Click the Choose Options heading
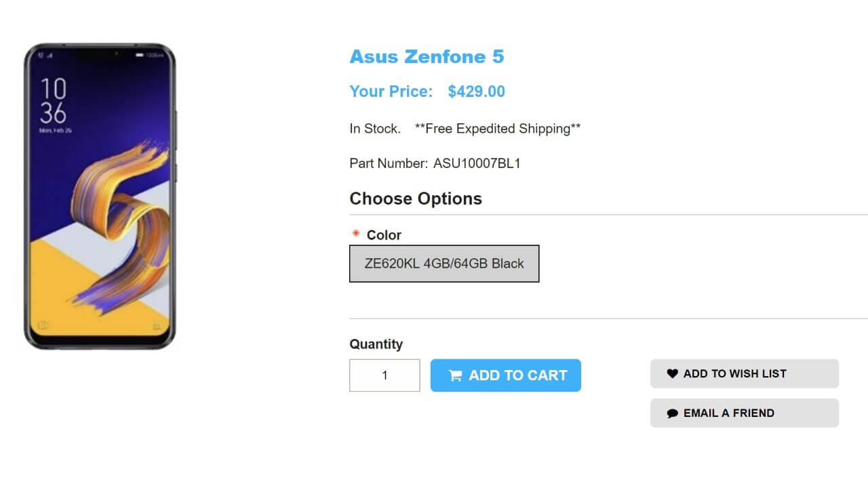The height and width of the screenshot is (488, 868). (416, 199)
